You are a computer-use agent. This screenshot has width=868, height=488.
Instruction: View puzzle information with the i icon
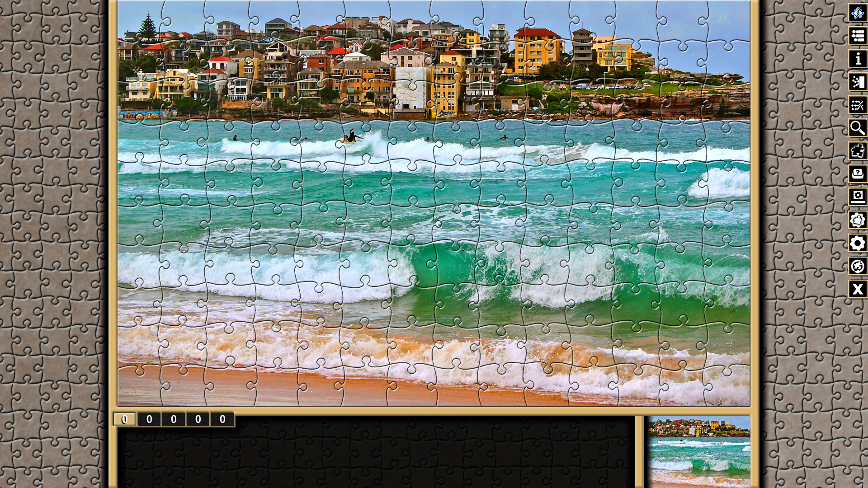(x=858, y=59)
